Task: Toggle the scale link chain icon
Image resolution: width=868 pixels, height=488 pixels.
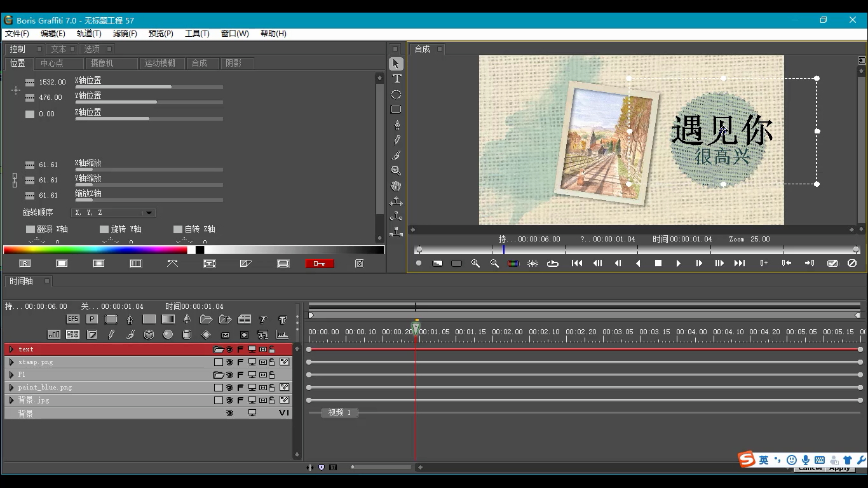Action: (x=15, y=180)
